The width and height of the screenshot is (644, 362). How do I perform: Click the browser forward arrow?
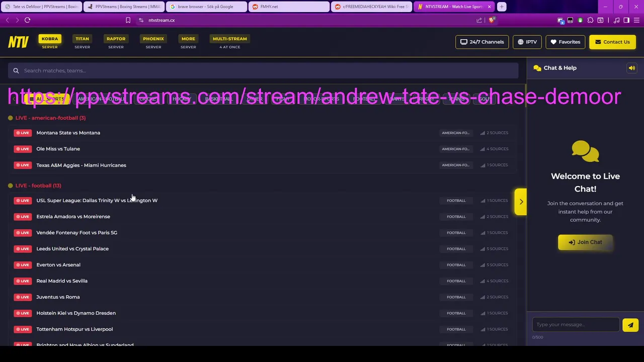coord(17,20)
